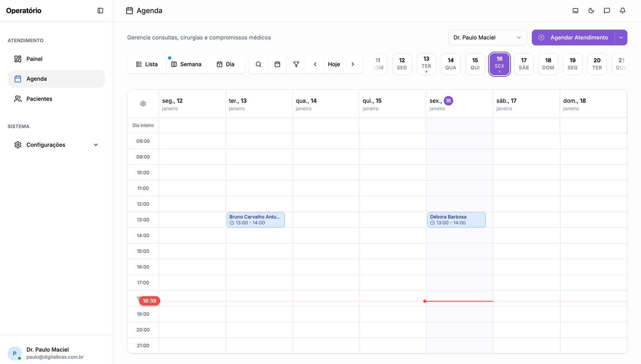This screenshot has width=641, height=364.
Task: Collapse the sidebar using the panel icon
Action: click(x=100, y=10)
